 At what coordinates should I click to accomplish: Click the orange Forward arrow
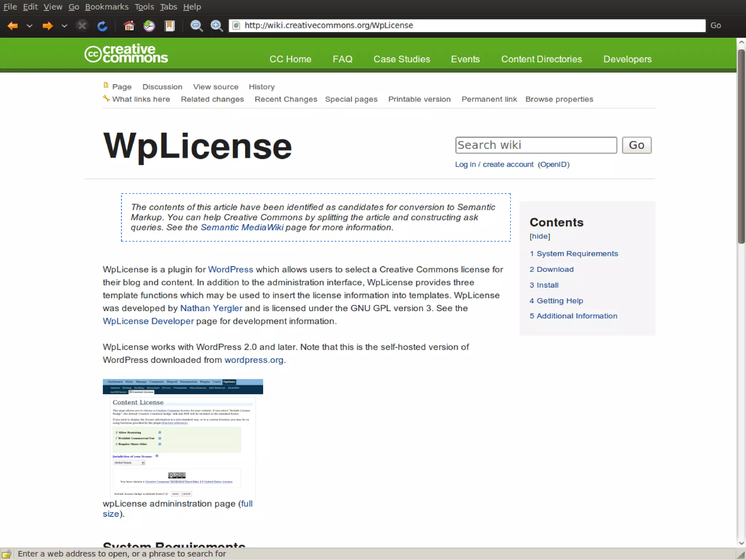47,26
